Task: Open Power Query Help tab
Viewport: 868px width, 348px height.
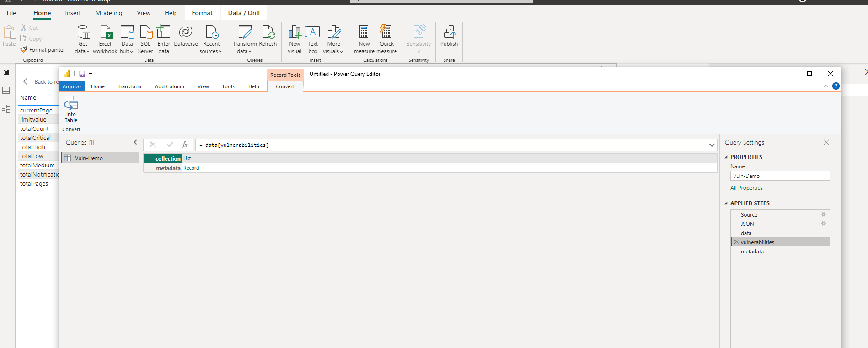Action: [254, 86]
